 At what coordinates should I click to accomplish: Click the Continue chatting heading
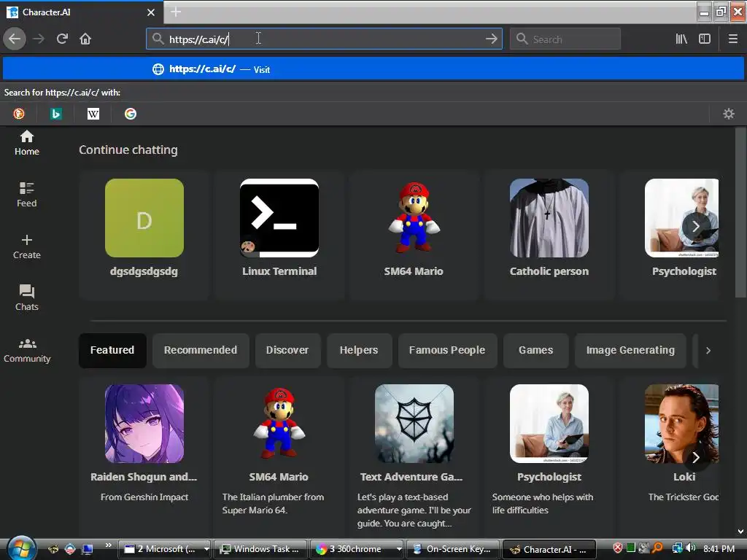pyautogui.click(x=128, y=149)
